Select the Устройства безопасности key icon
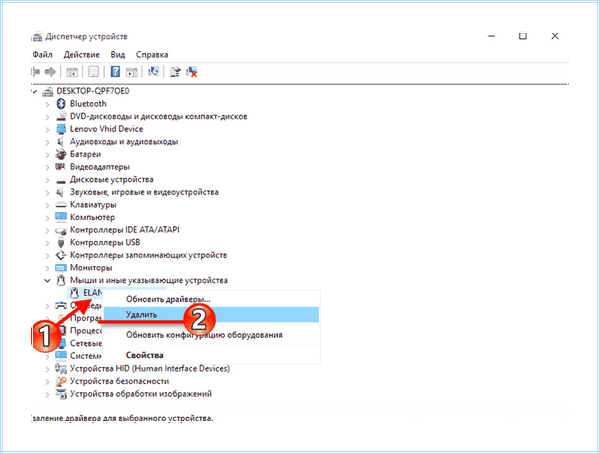This screenshot has width=600, height=454. (x=61, y=381)
